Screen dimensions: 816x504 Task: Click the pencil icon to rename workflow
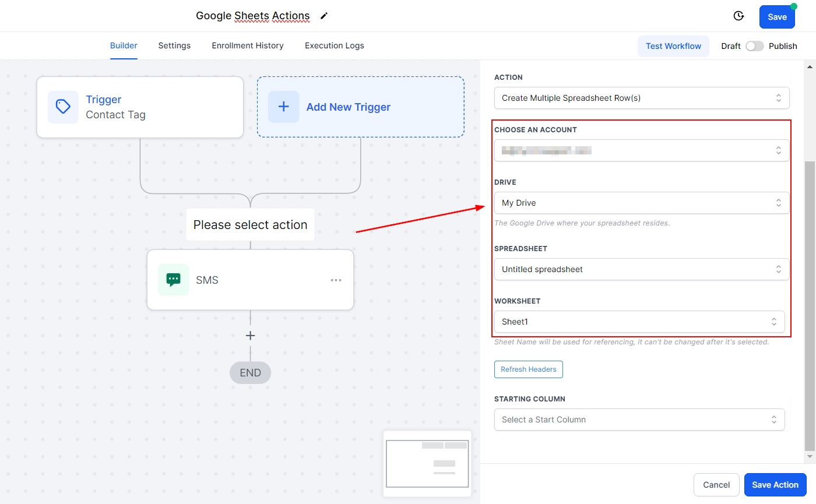pos(324,16)
